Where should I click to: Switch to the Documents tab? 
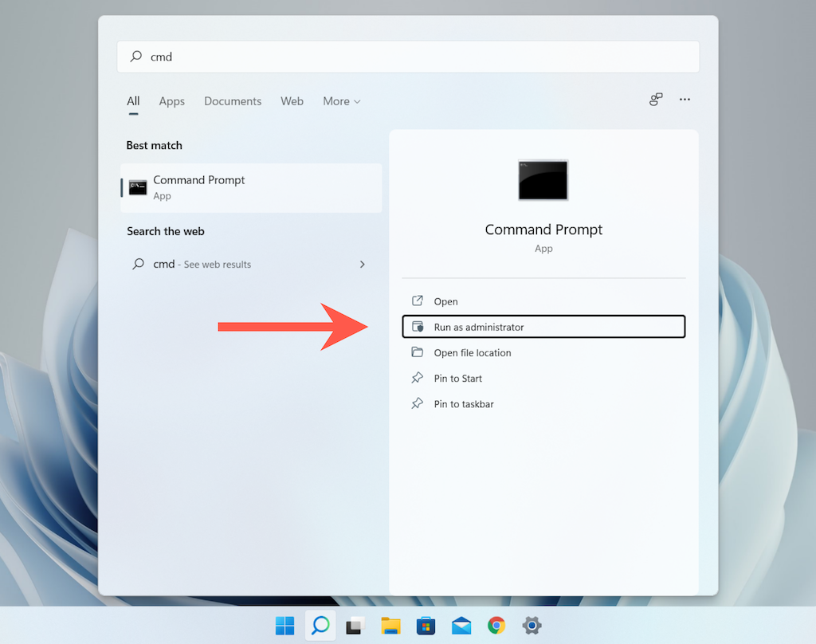pos(233,101)
